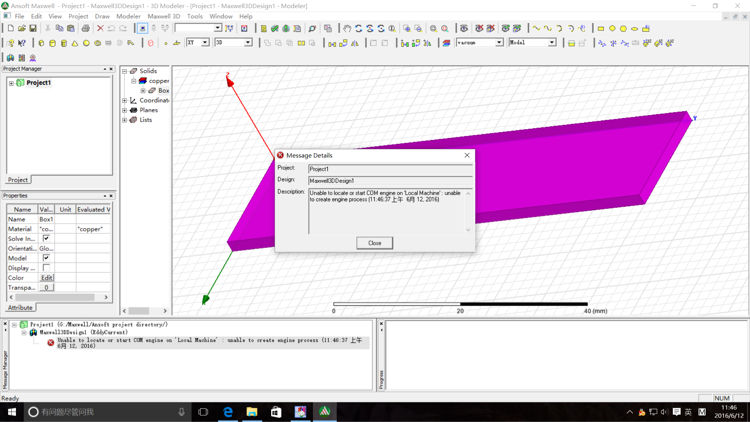This screenshot has width=750, height=422.
Task: Select the Draw spline tool
Action: tap(548, 28)
